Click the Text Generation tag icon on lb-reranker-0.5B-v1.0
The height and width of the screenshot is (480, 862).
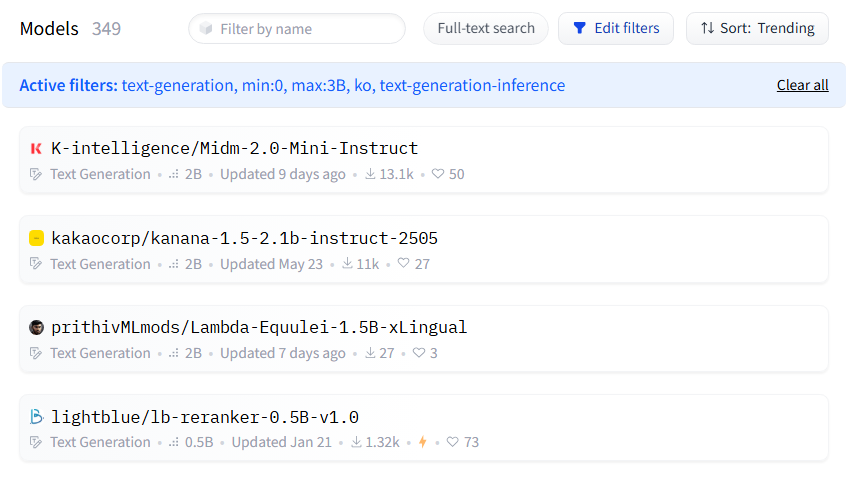coord(36,442)
